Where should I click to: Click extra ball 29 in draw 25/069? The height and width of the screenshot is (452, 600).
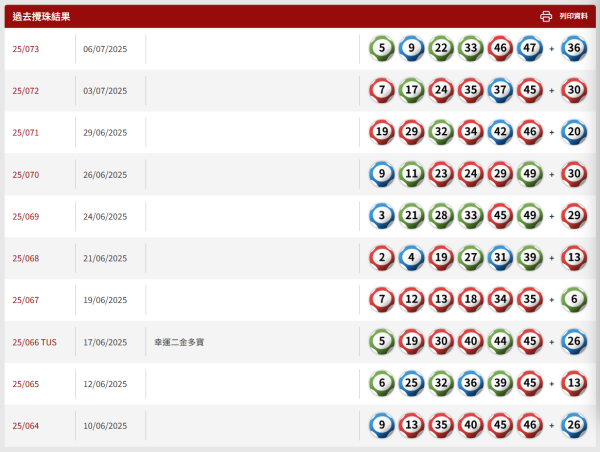pyautogui.click(x=574, y=216)
